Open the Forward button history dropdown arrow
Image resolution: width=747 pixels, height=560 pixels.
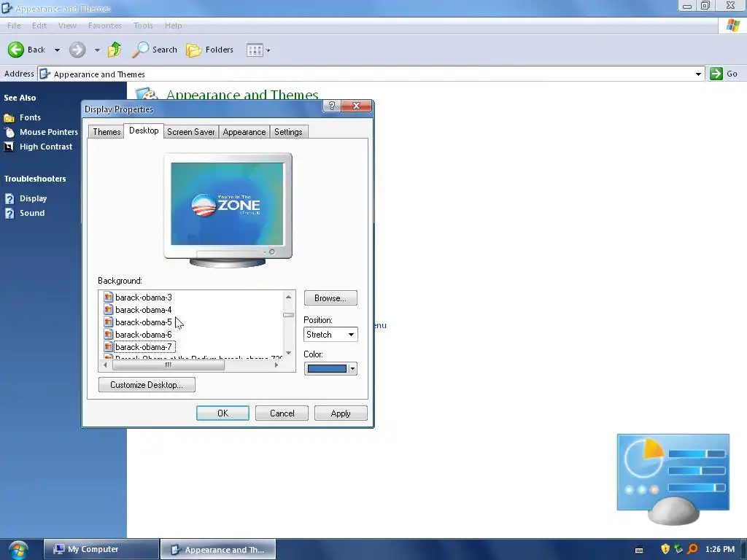pyautogui.click(x=97, y=50)
